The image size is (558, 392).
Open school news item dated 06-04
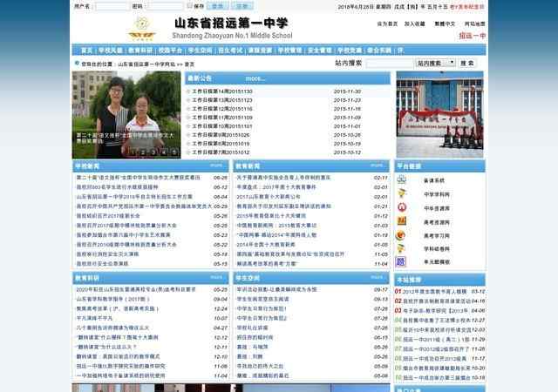coord(134,197)
